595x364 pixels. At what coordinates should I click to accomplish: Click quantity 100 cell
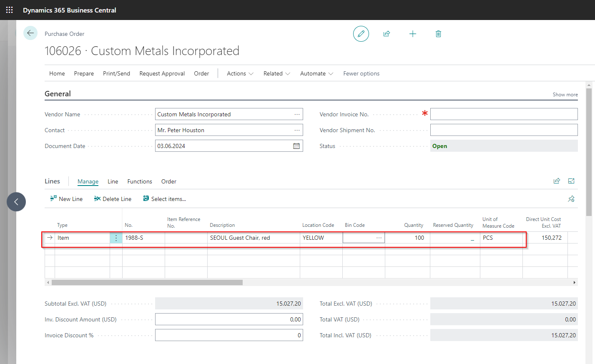point(407,238)
